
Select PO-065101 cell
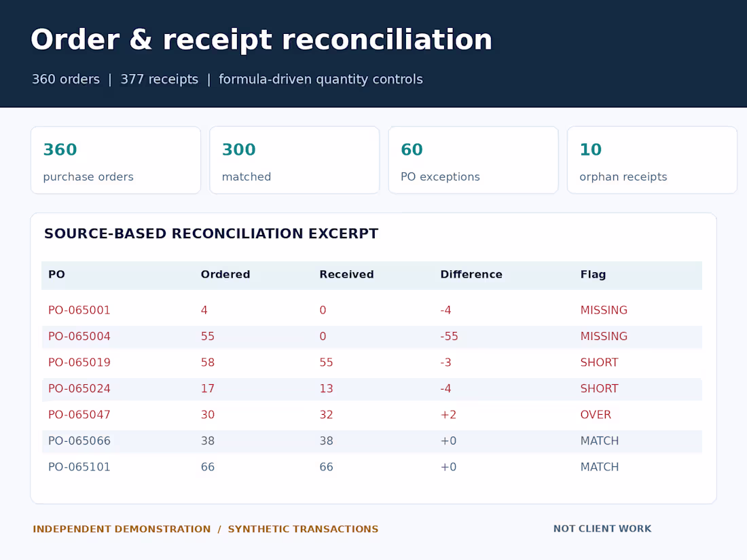pos(79,467)
